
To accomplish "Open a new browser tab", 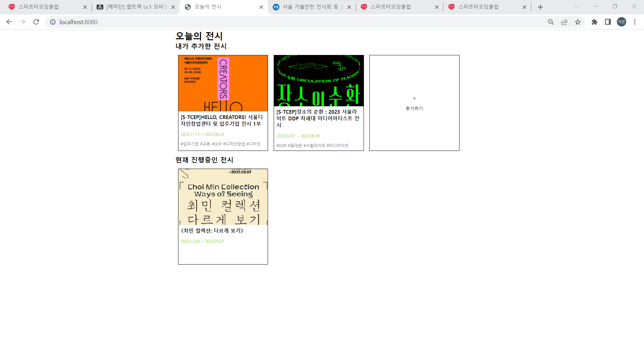I will [540, 7].
